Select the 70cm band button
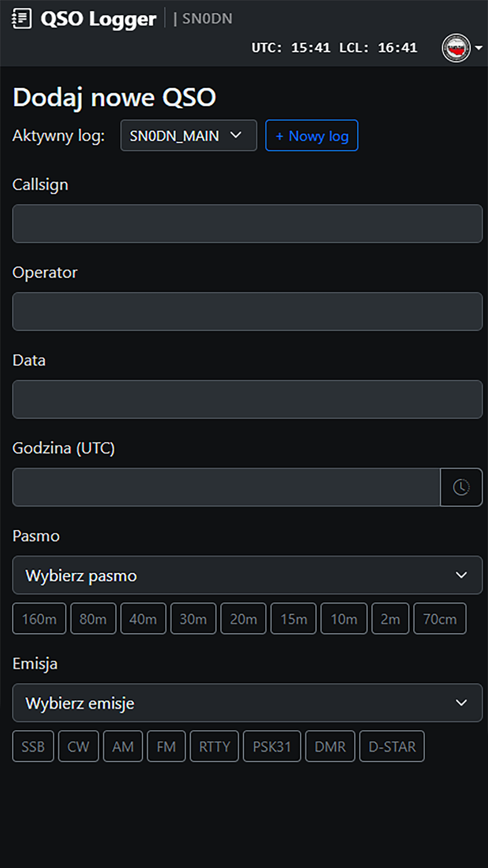This screenshot has width=488, height=868. [439, 618]
